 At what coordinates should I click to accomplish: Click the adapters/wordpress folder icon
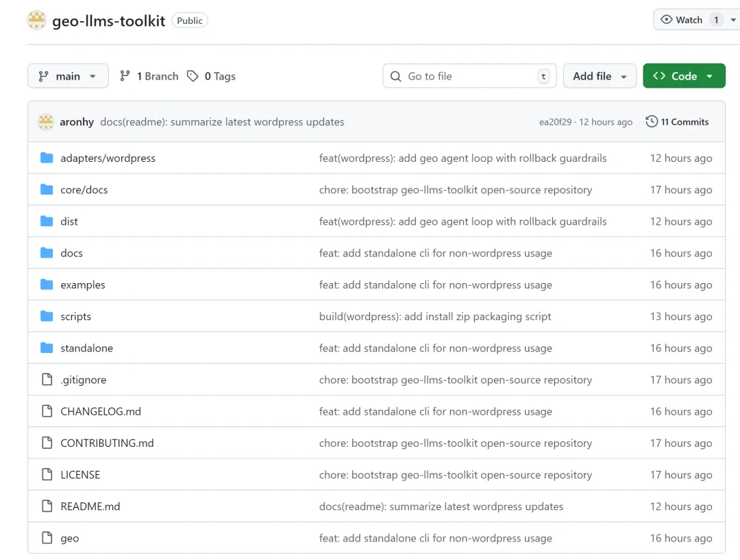tap(47, 158)
